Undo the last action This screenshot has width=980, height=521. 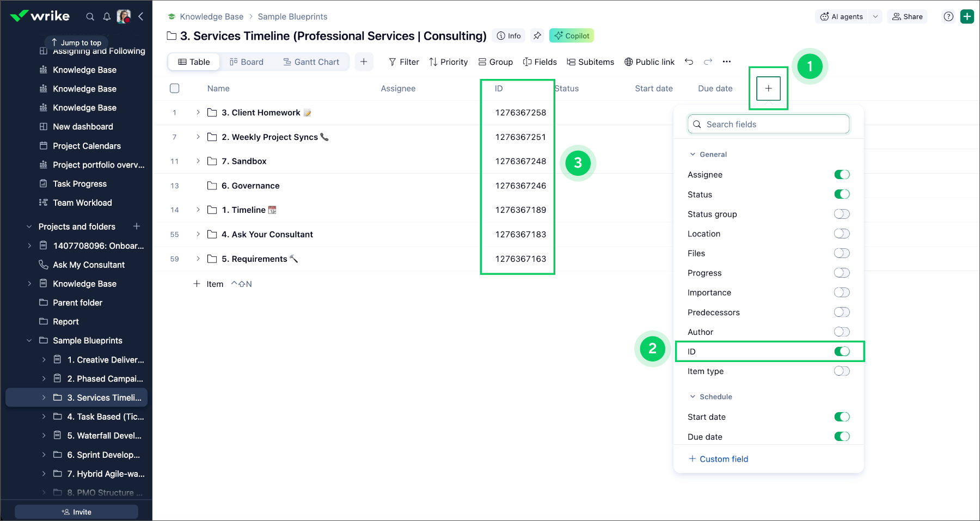click(x=689, y=62)
